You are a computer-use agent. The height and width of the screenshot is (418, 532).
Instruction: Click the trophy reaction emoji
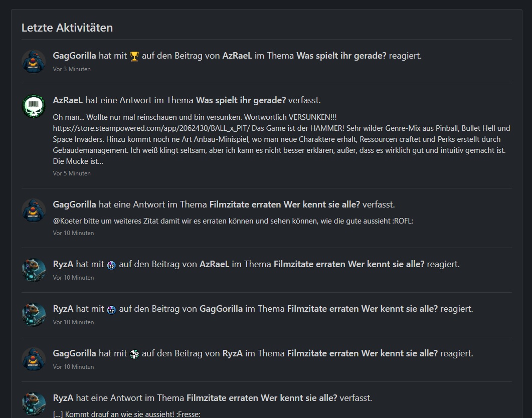tap(134, 56)
